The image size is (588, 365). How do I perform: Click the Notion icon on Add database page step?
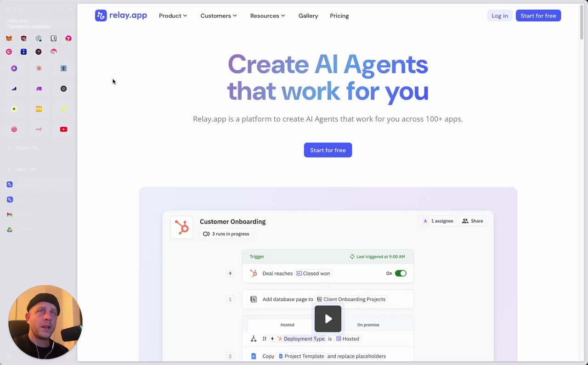(x=254, y=299)
